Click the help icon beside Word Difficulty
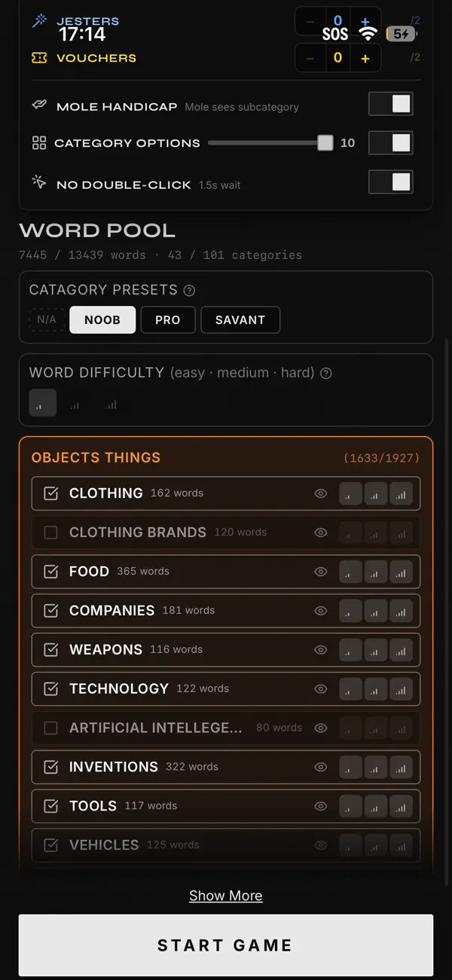The height and width of the screenshot is (980, 452). tap(326, 373)
